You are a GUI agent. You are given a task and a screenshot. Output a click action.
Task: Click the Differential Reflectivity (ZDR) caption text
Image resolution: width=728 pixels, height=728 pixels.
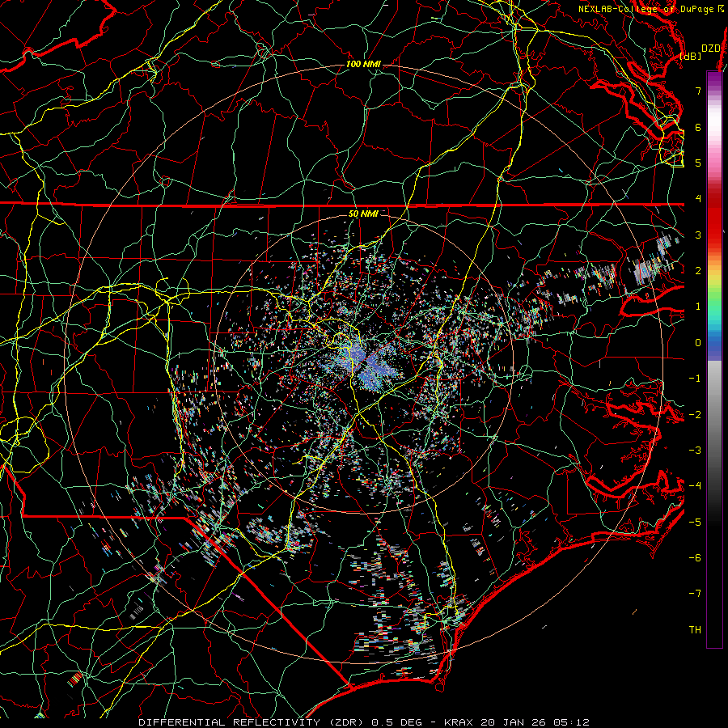tap(364, 722)
